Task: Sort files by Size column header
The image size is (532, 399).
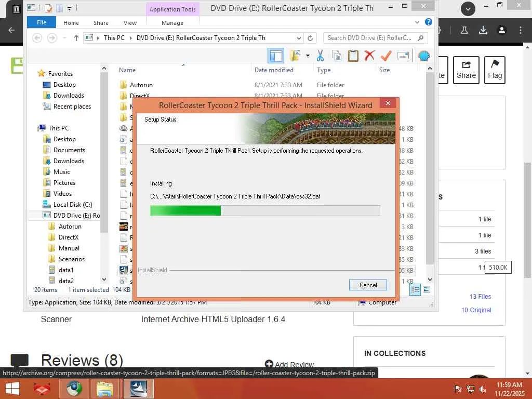Action: 384,70
